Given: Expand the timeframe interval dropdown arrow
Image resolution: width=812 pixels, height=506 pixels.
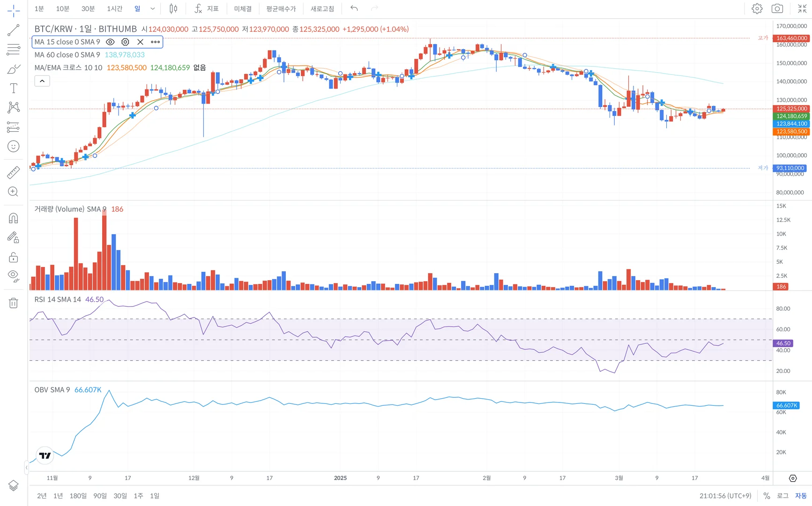Looking at the screenshot, I should (153, 8).
